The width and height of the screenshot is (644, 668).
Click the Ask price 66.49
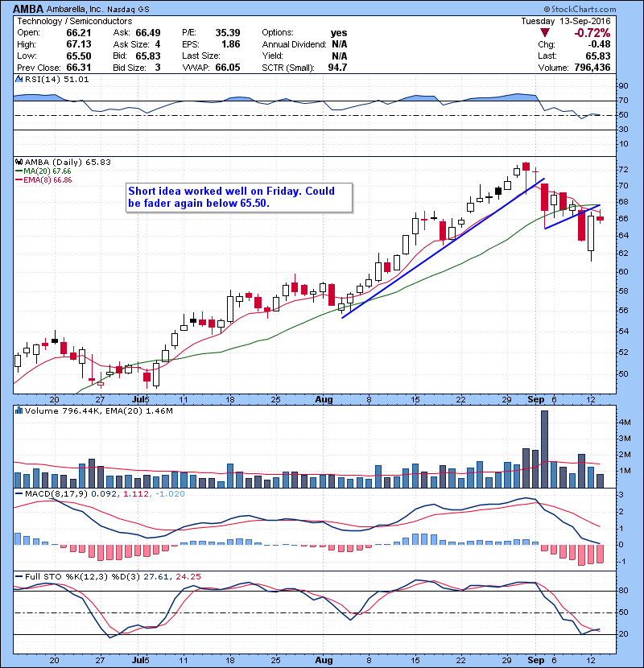tap(148, 33)
